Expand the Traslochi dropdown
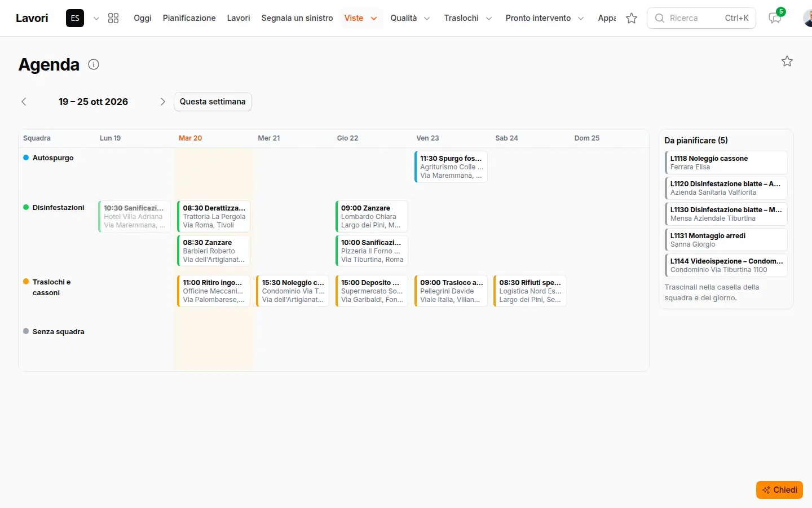Image resolution: width=812 pixels, height=508 pixels. pos(468,18)
